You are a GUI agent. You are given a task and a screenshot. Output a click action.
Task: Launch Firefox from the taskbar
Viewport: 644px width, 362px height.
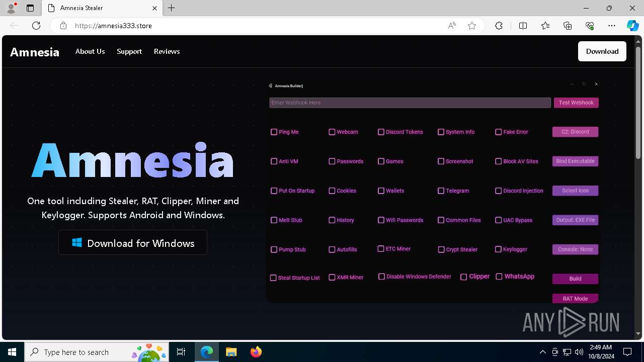256,352
